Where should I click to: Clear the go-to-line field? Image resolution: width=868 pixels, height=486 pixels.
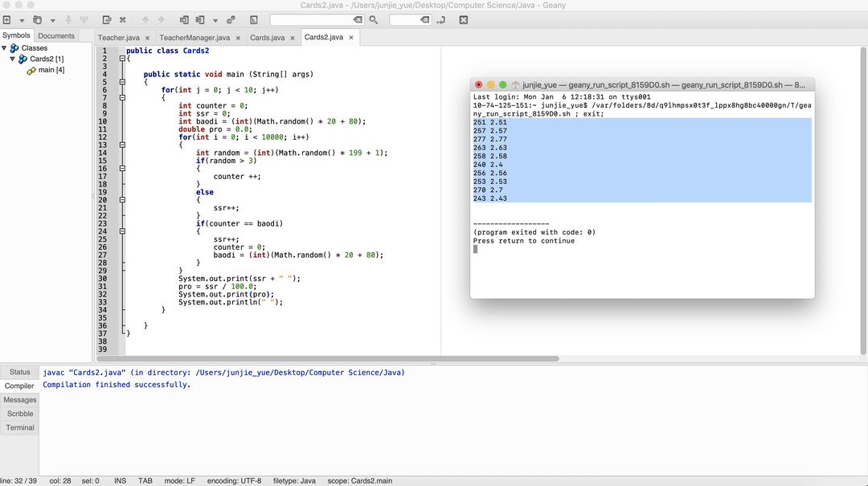pyautogui.click(x=424, y=20)
